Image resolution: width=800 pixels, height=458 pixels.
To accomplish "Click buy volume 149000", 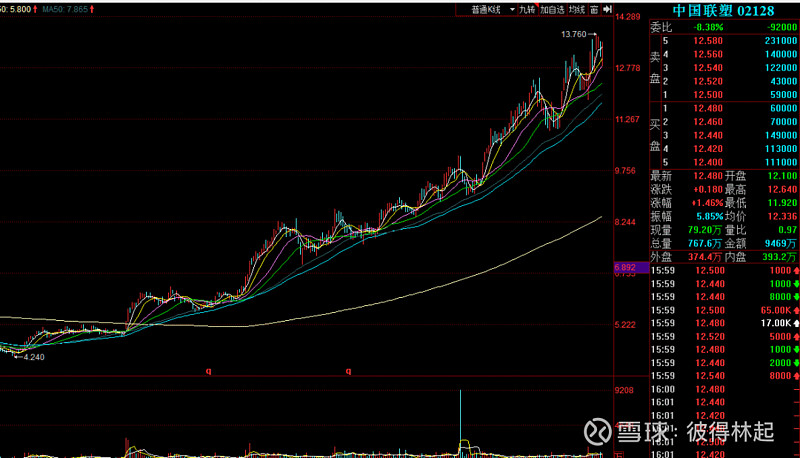I will (781, 135).
